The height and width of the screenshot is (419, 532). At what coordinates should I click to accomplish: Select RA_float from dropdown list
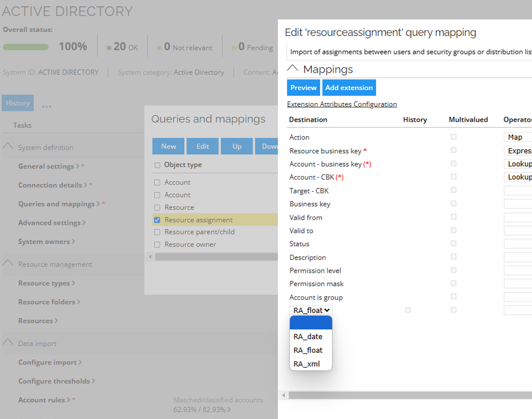311,350
